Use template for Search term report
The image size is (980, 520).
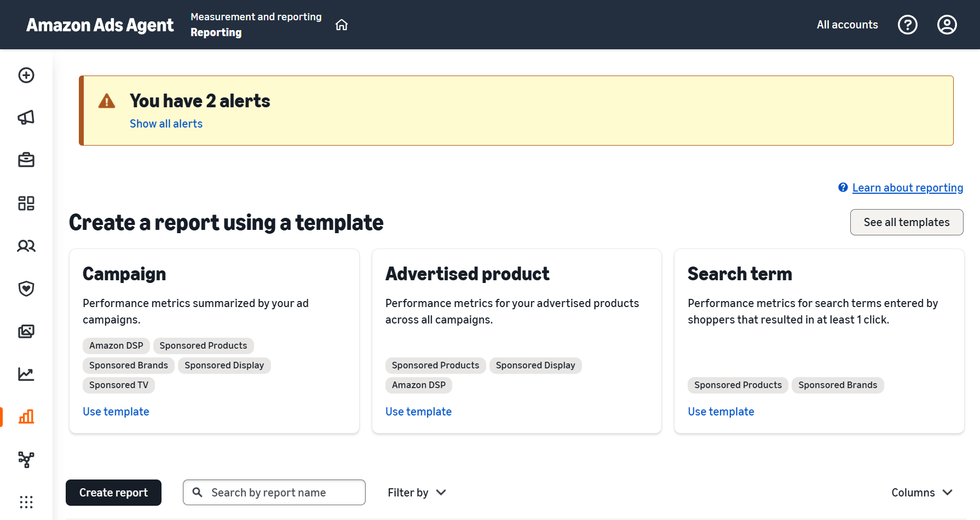[x=721, y=412]
